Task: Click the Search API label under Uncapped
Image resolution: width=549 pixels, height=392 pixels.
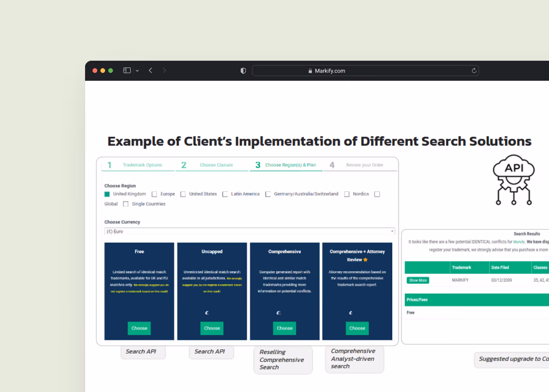Action: 211,352
